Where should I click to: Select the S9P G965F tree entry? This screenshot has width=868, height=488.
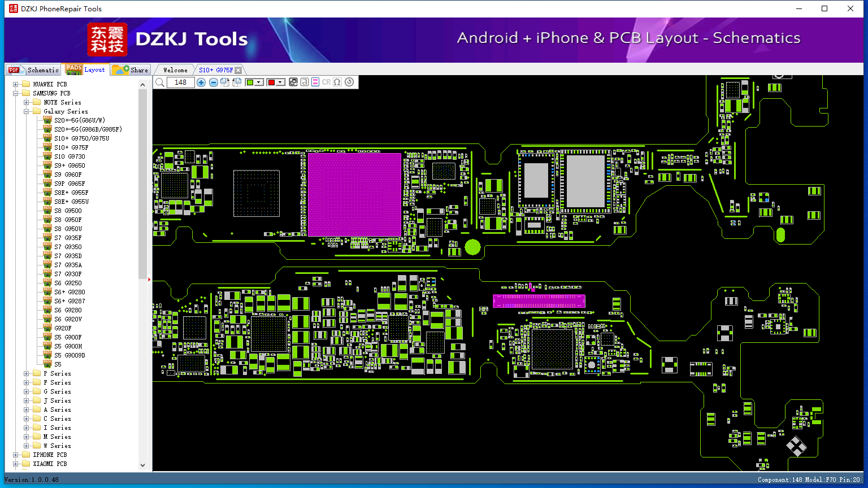pyautogui.click(x=70, y=184)
